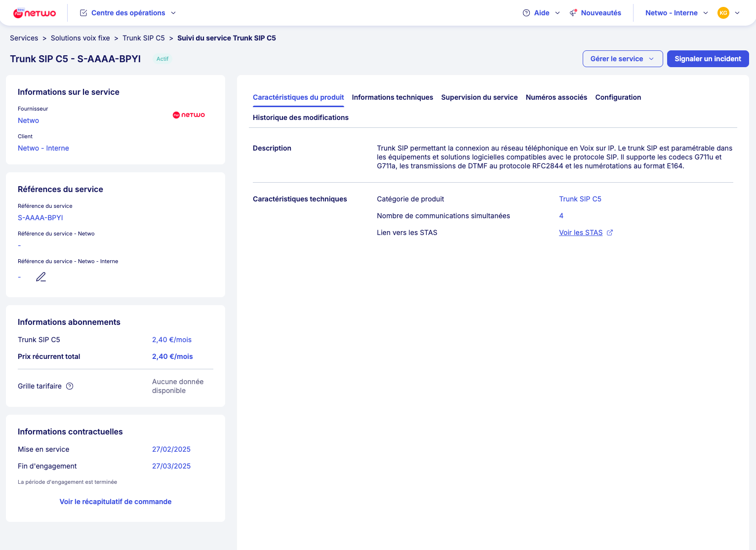Click the external link icon next to Voir les STAS

[610, 233]
